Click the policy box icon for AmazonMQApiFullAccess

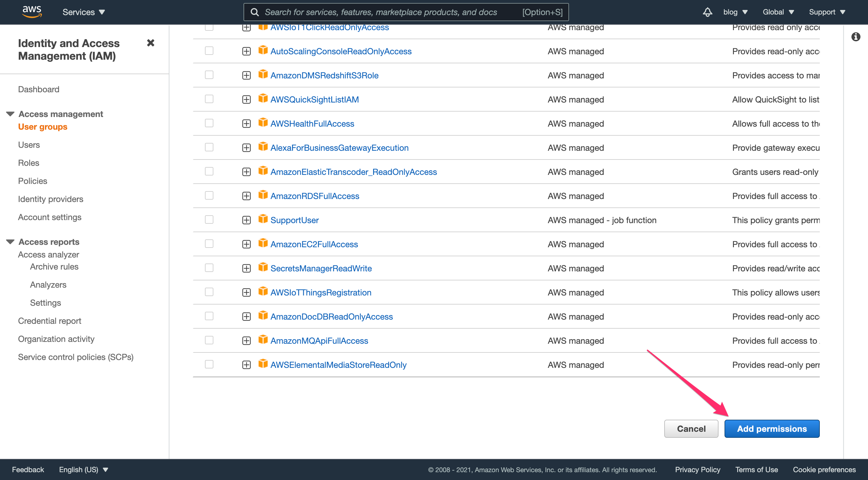click(263, 340)
